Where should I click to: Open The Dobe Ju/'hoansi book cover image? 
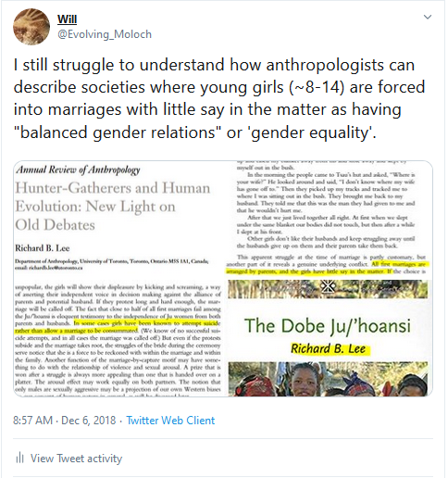(330, 338)
